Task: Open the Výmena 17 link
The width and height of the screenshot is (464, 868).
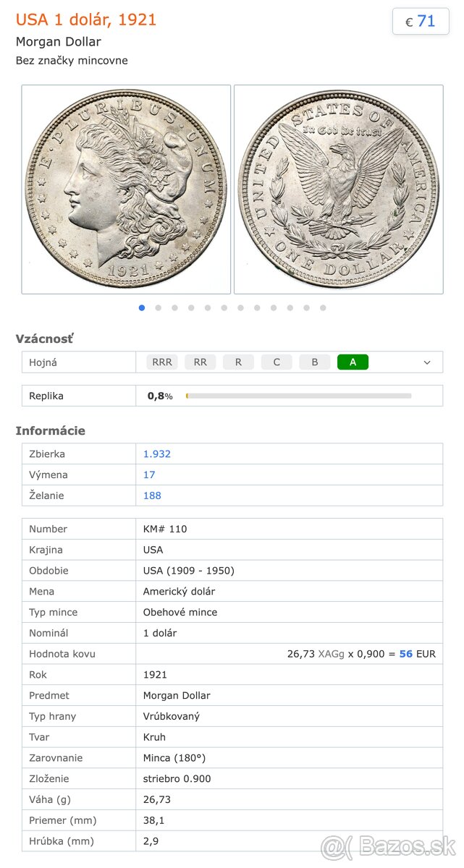Action: click(149, 475)
